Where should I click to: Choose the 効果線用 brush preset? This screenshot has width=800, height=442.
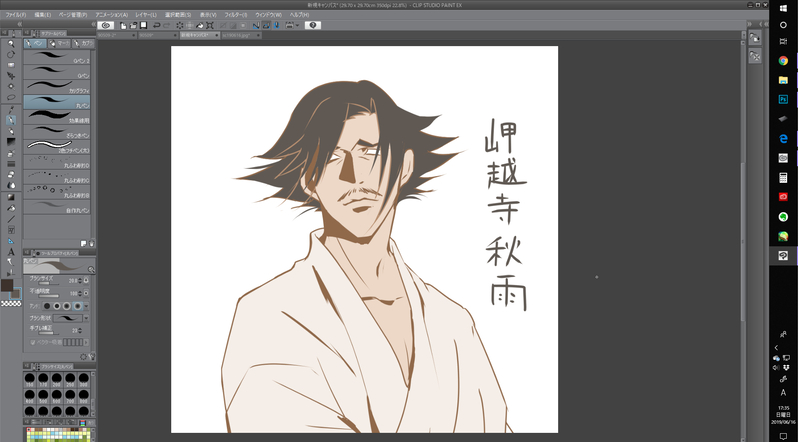tap(57, 117)
